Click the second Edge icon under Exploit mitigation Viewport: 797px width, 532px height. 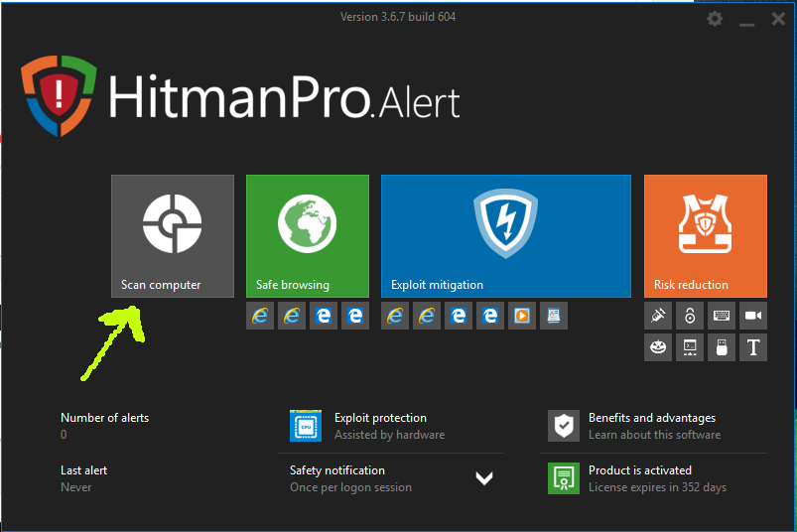click(x=490, y=316)
